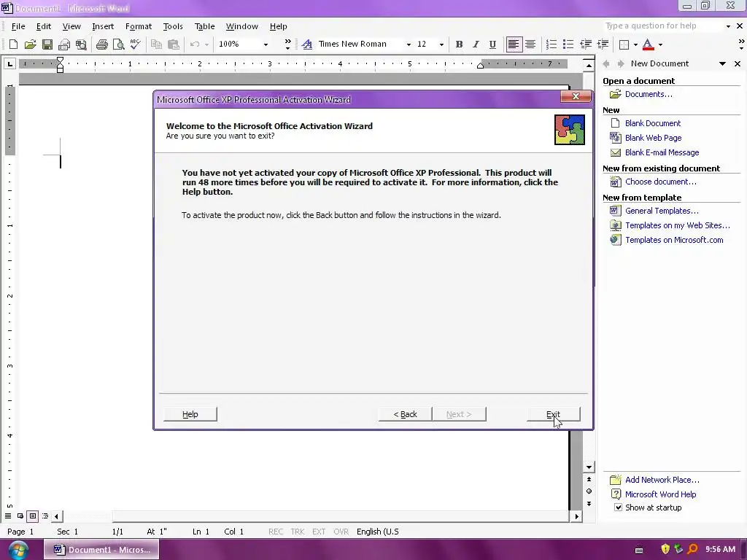Select Center paragraph alignment
This screenshot has height=560, width=747.
click(x=530, y=44)
